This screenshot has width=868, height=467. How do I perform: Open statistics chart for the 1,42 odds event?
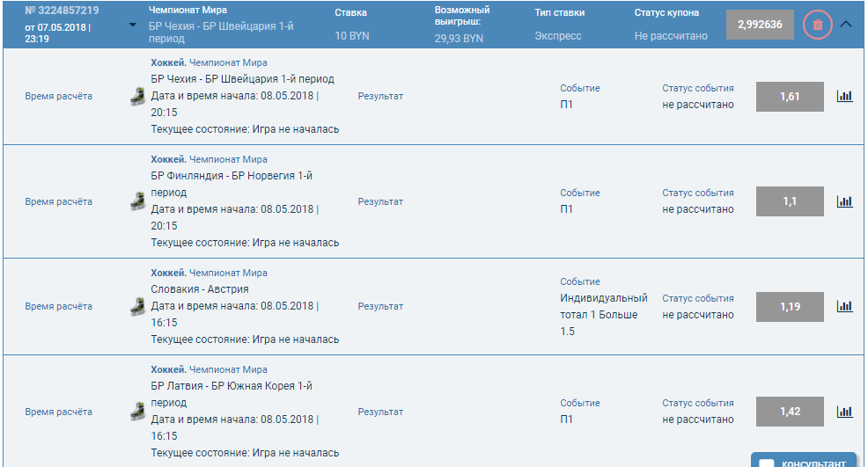(845, 411)
